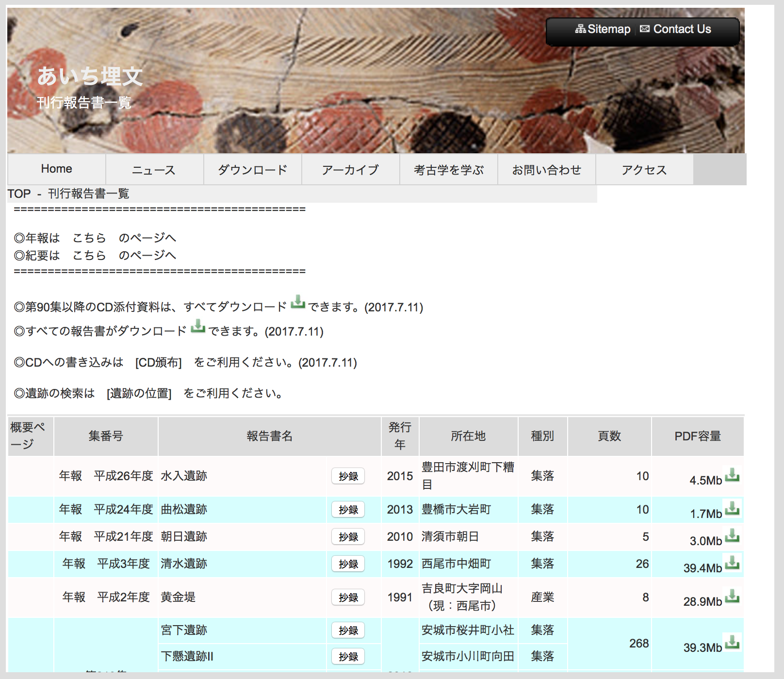Follow the こちら link for 紀要
The height and width of the screenshot is (679, 784).
pos(89,255)
